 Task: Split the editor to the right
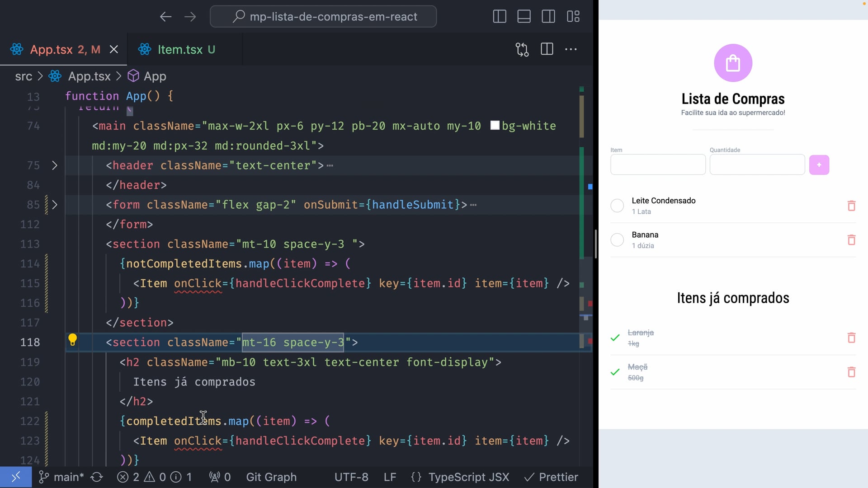[x=547, y=49]
